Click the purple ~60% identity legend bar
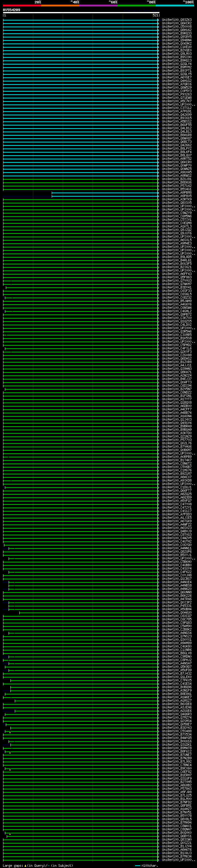The width and height of the screenshot is (197, 868). click(x=99, y=6)
